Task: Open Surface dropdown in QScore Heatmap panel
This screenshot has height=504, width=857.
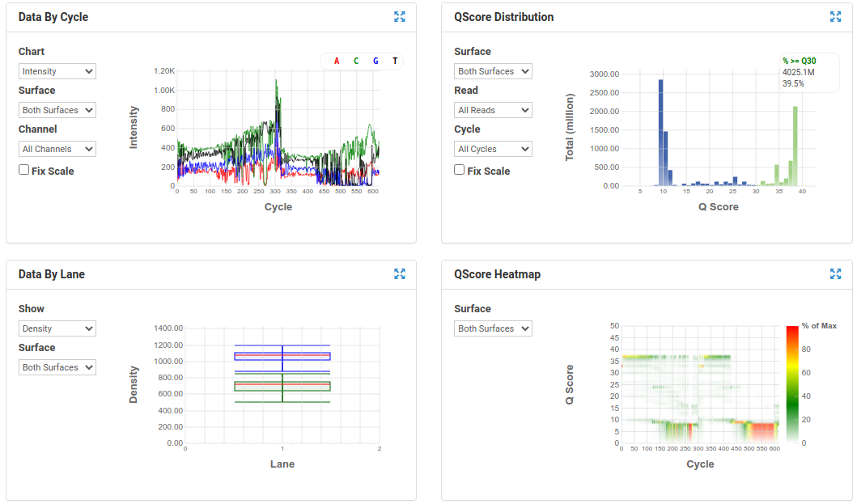Action: point(493,328)
